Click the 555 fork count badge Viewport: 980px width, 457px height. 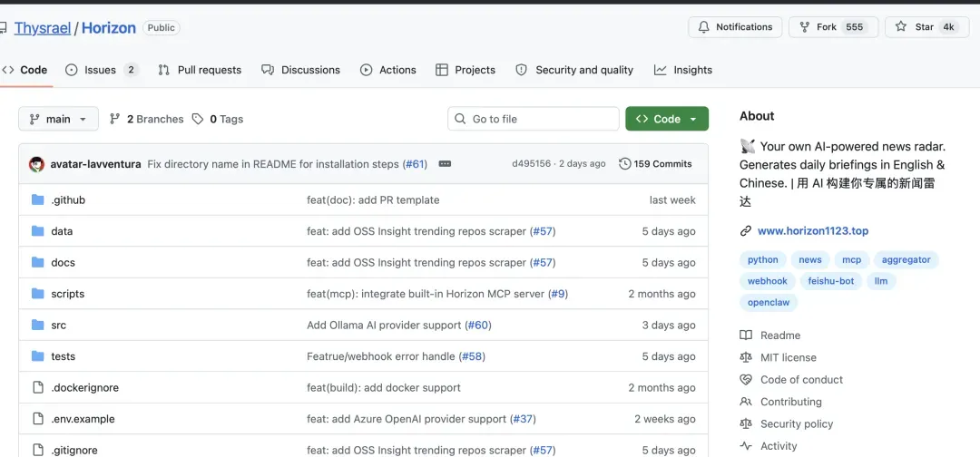tap(855, 27)
